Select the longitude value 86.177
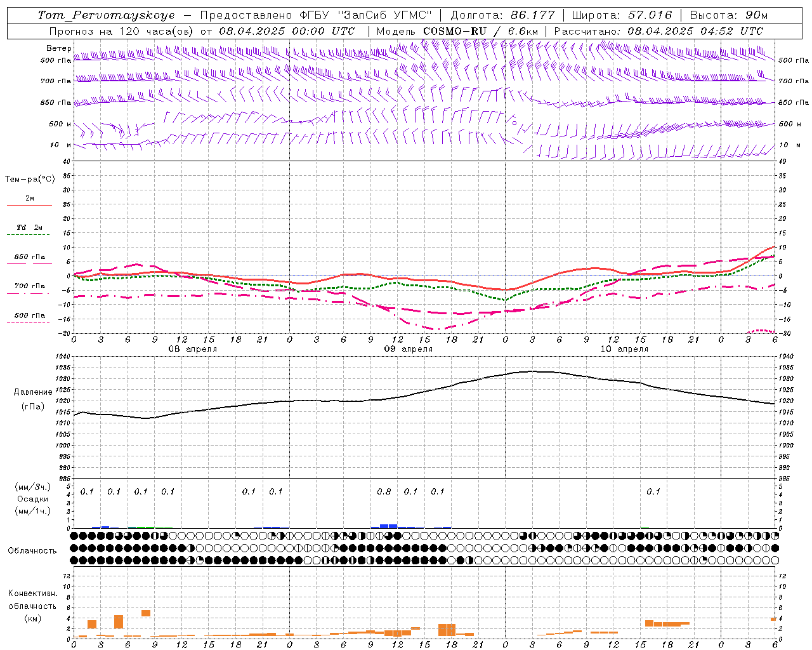This screenshot has width=812, height=650. pyautogui.click(x=532, y=15)
